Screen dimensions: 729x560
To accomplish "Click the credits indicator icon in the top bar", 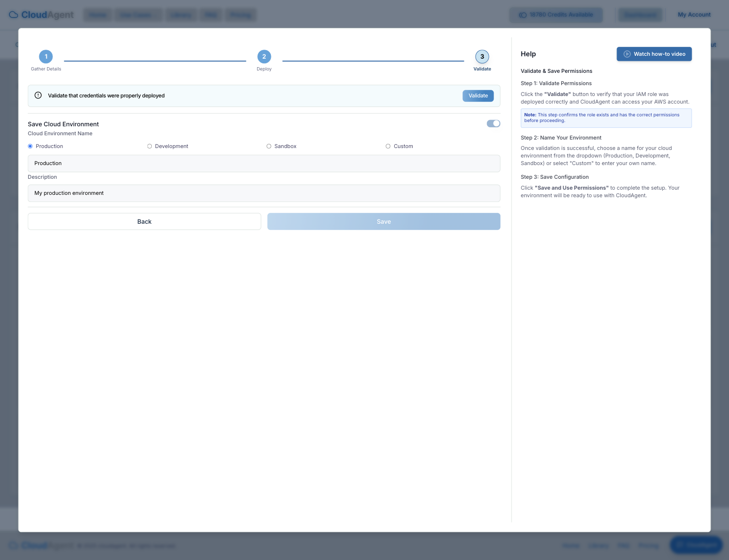I will (522, 15).
